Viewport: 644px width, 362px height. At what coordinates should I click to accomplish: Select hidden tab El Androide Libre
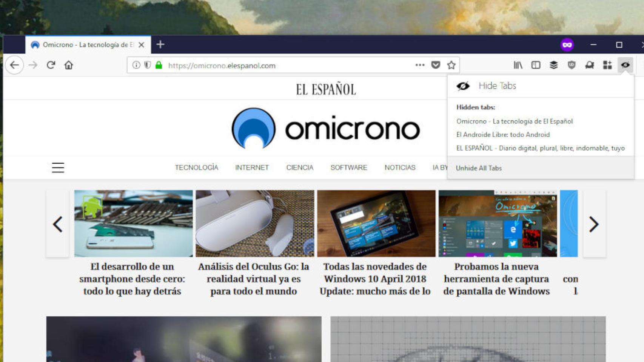[503, 135]
